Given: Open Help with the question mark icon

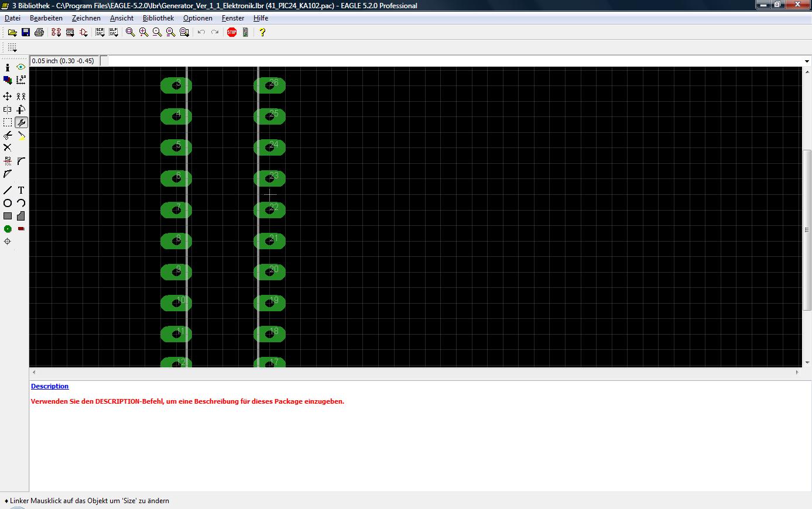Looking at the screenshot, I should [x=262, y=32].
